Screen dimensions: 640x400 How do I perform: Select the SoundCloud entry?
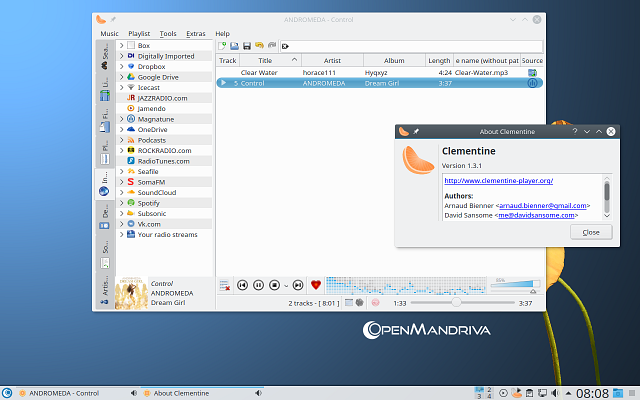[157, 192]
